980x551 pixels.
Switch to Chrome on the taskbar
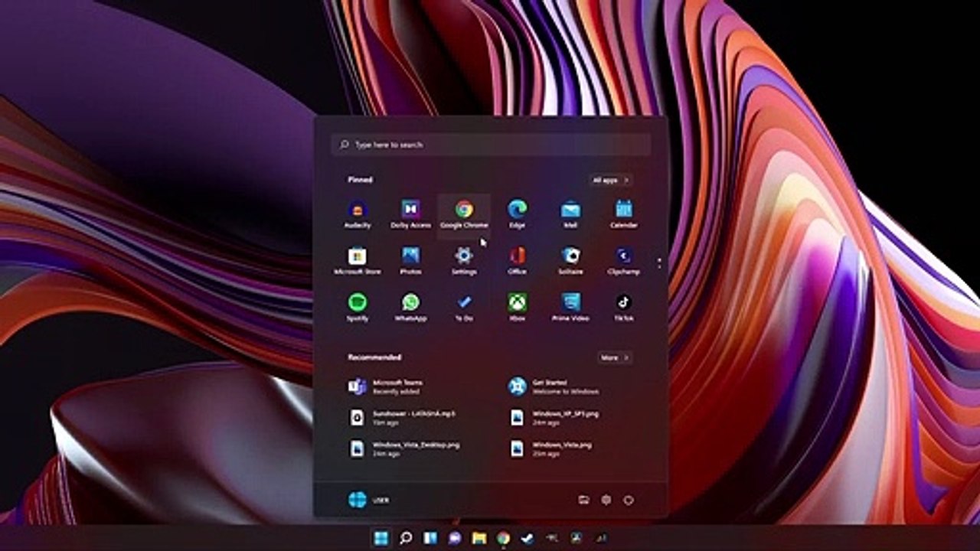point(503,539)
